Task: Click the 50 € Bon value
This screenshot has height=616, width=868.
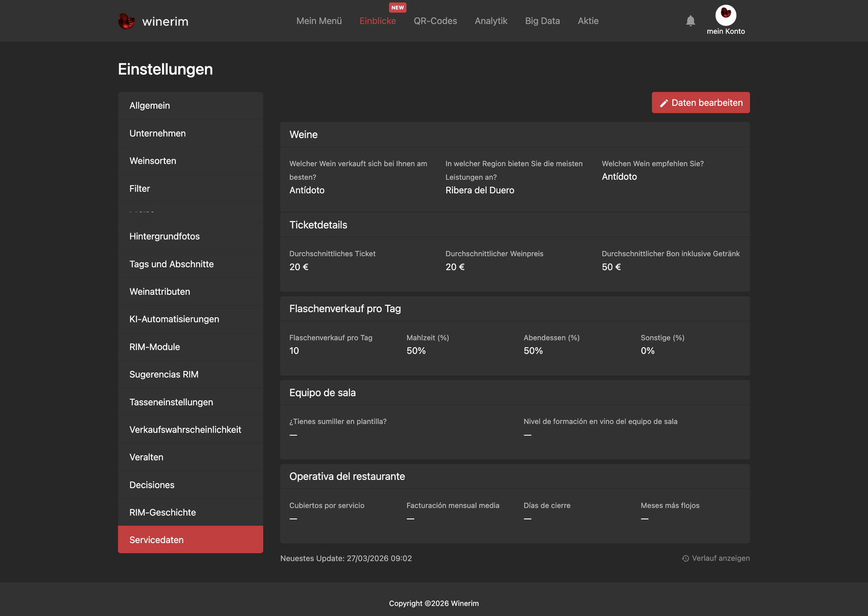Action: (611, 267)
